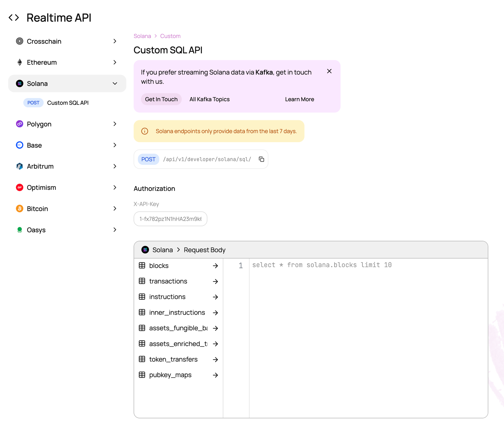504x425 pixels.
Task: Click line number 1 in editor gutter
Action: tap(241, 265)
